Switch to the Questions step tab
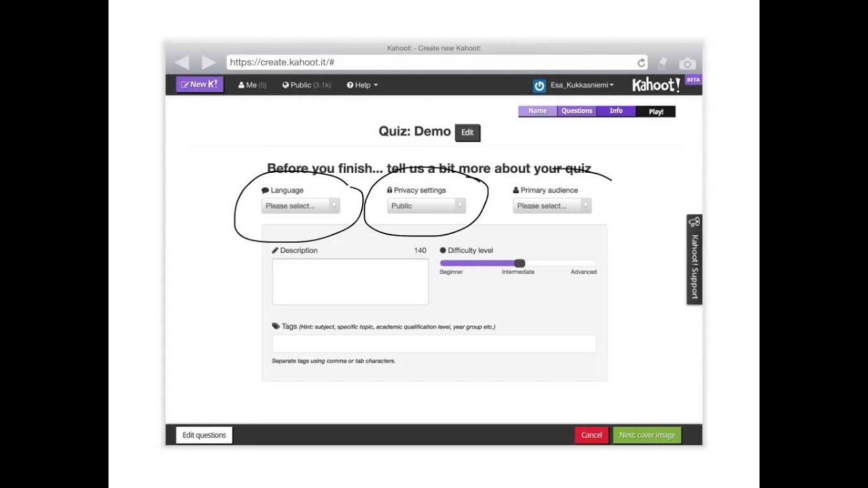The width and height of the screenshot is (868, 488). pos(577,111)
